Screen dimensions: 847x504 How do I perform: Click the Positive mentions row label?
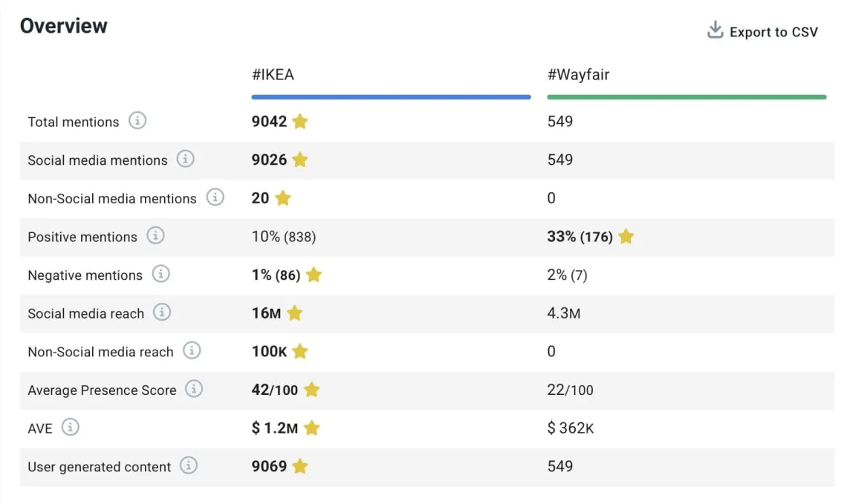point(82,237)
